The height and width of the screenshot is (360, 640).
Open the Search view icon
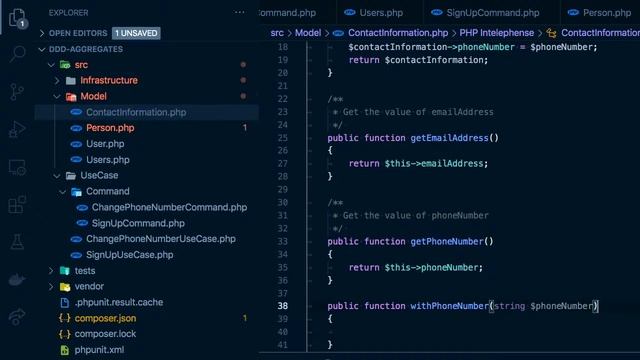point(17,53)
